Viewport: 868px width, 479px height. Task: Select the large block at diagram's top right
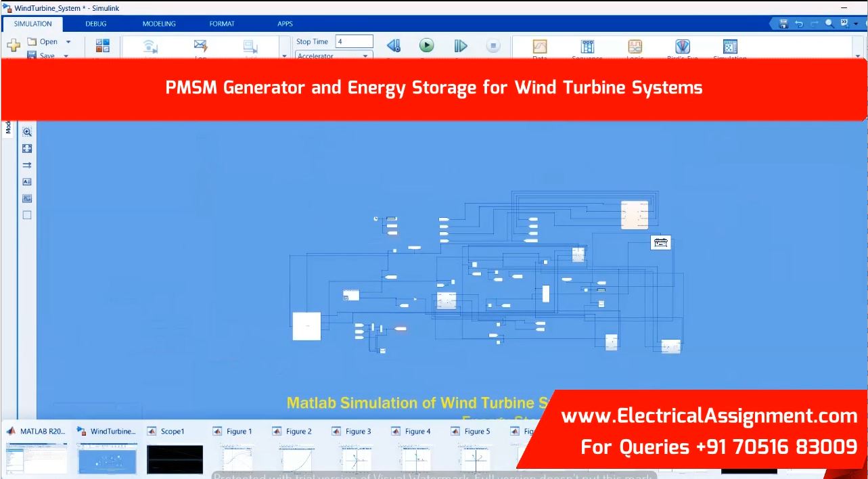635,215
